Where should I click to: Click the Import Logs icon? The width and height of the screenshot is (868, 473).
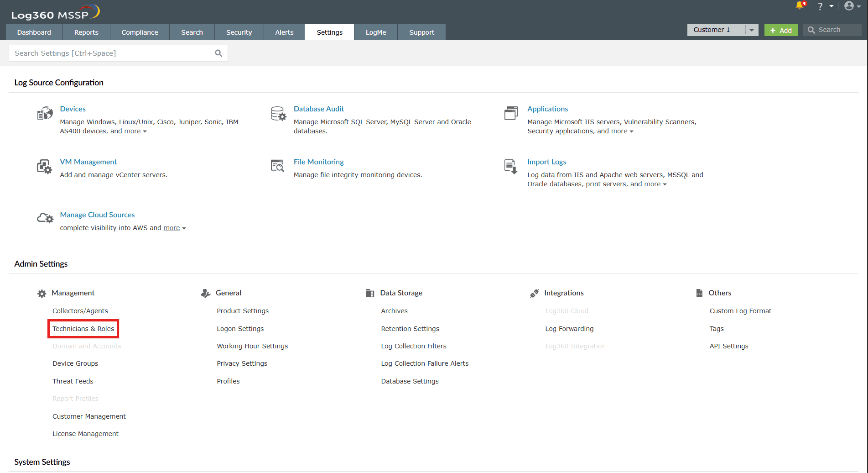[x=511, y=167]
